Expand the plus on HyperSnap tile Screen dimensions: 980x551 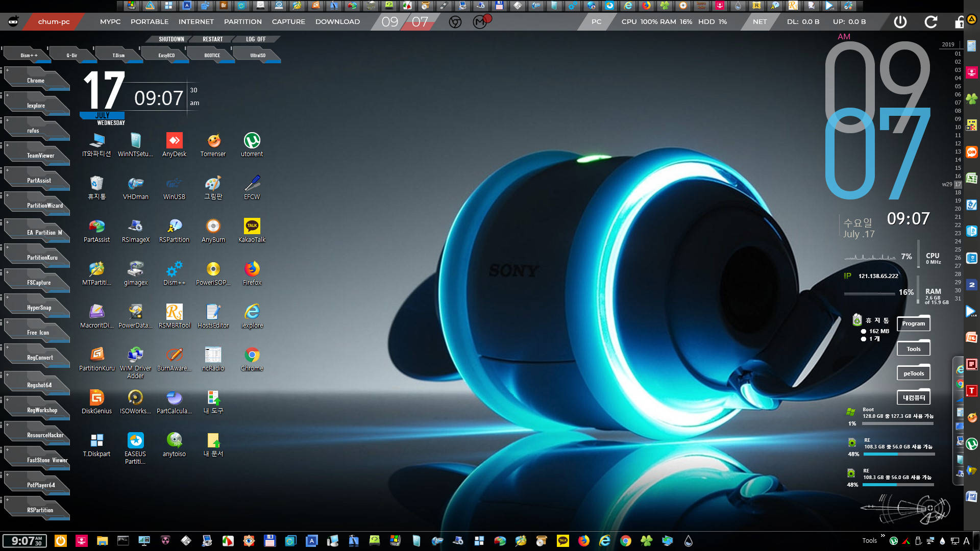tap(7, 297)
